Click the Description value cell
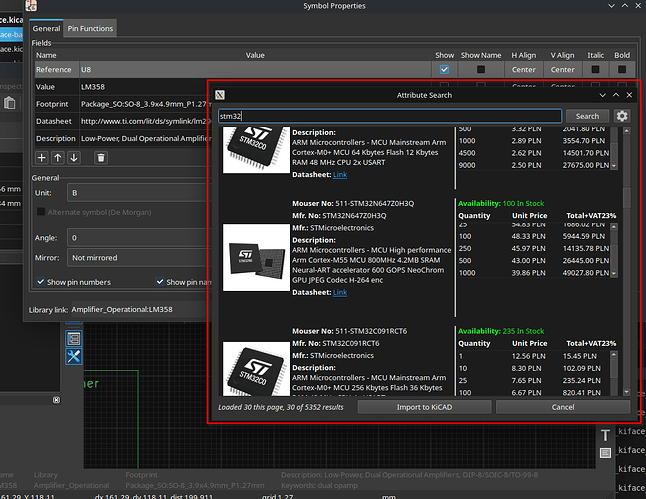Image resolution: width=646 pixels, height=499 pixels. [144, 138]
